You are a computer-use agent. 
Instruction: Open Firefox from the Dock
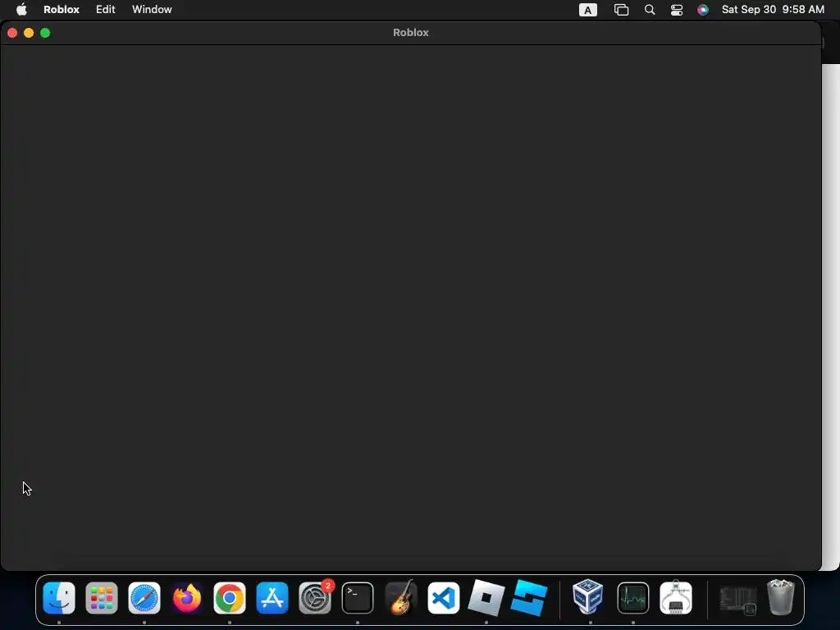pyautogui.click(x=187, y=598)
